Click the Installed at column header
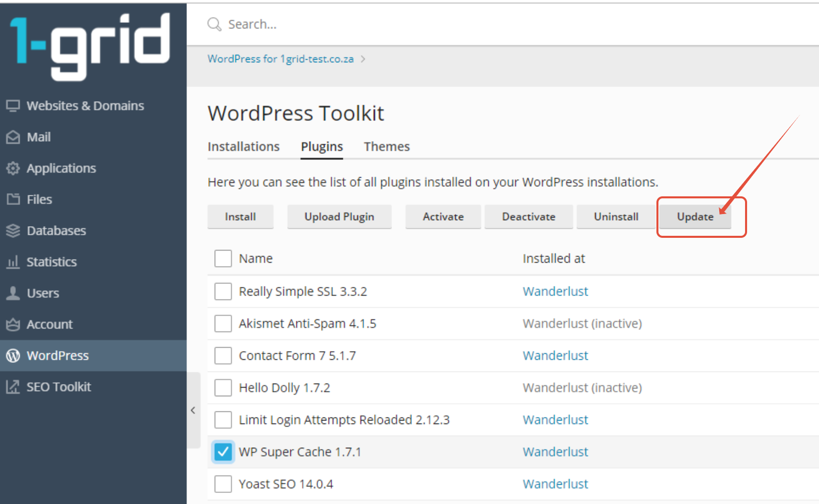 click(x=554, y=259)
